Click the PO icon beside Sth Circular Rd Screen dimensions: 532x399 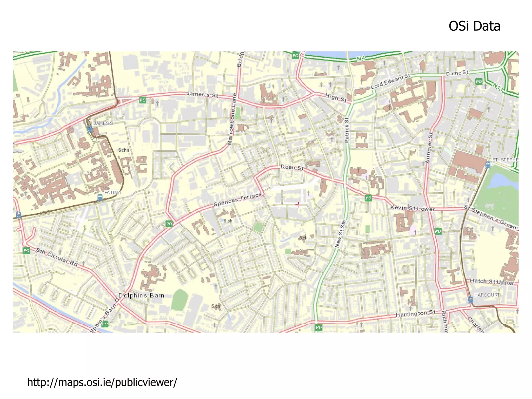click(26, 251)
